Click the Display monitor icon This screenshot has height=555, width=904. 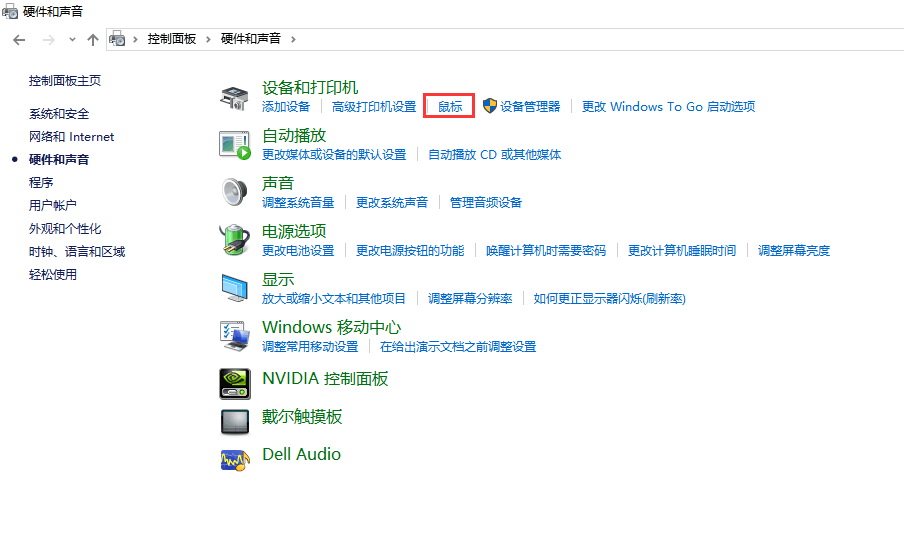234,288
